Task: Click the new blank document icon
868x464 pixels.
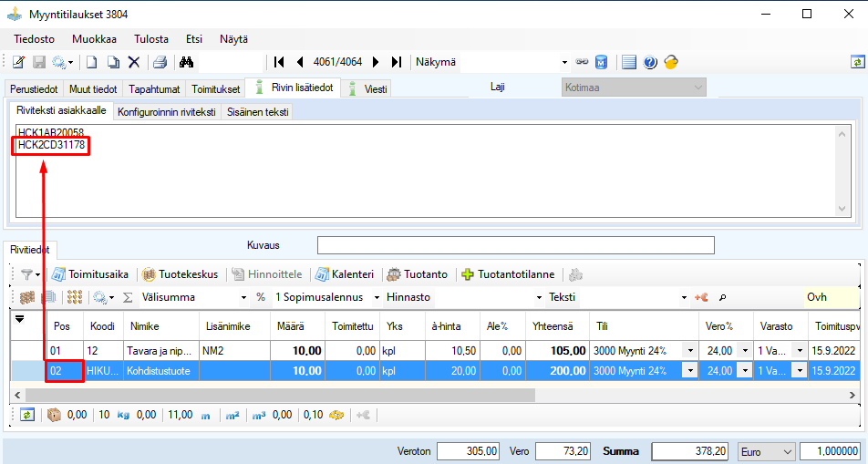Action: point(92,62)
